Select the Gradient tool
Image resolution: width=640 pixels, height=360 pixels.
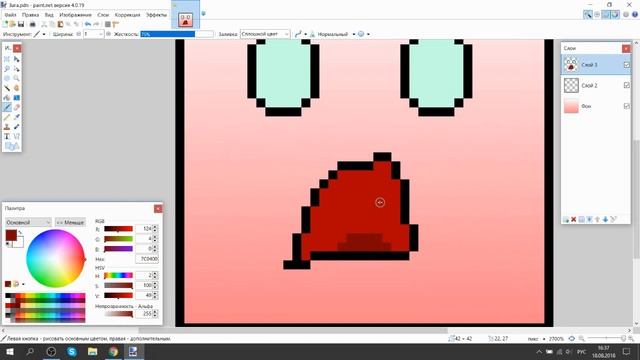click(x=17, y=98)
